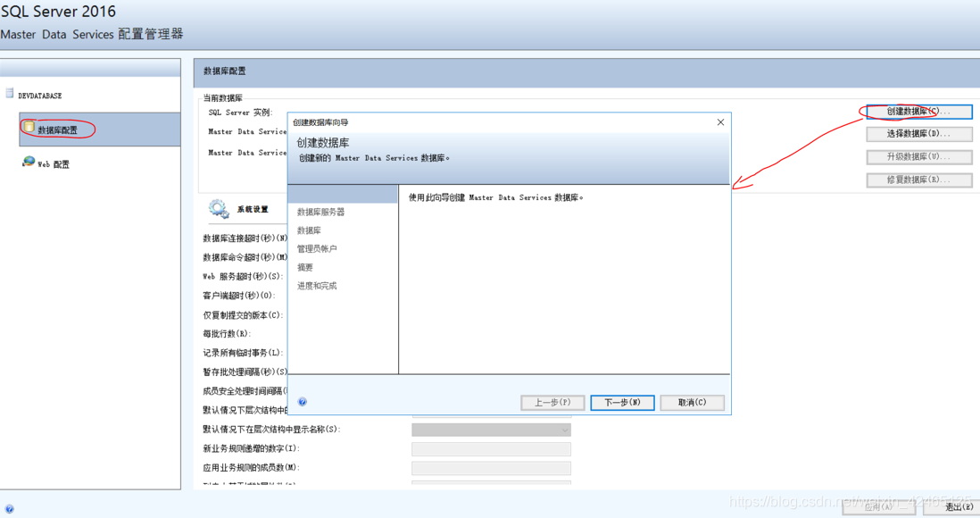Click 修复数据库(R)... button

pyautogui.click(x=918, y=180)
